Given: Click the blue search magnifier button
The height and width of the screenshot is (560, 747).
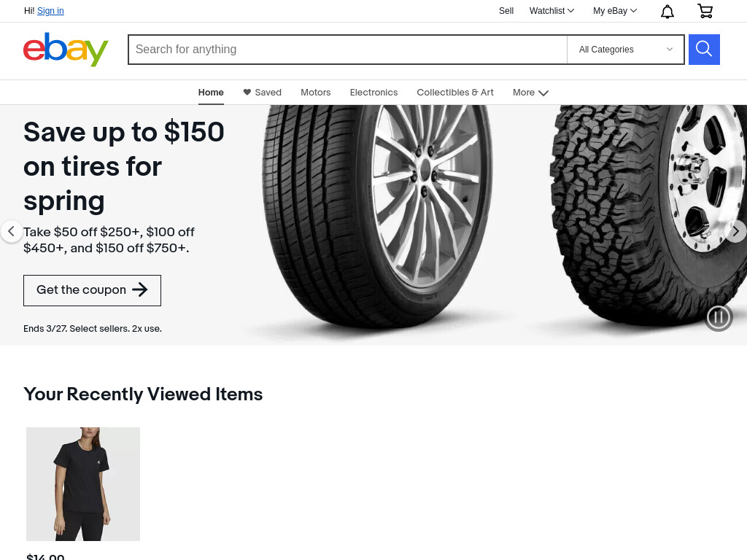Looking at the screenshot, I should 704,49.
